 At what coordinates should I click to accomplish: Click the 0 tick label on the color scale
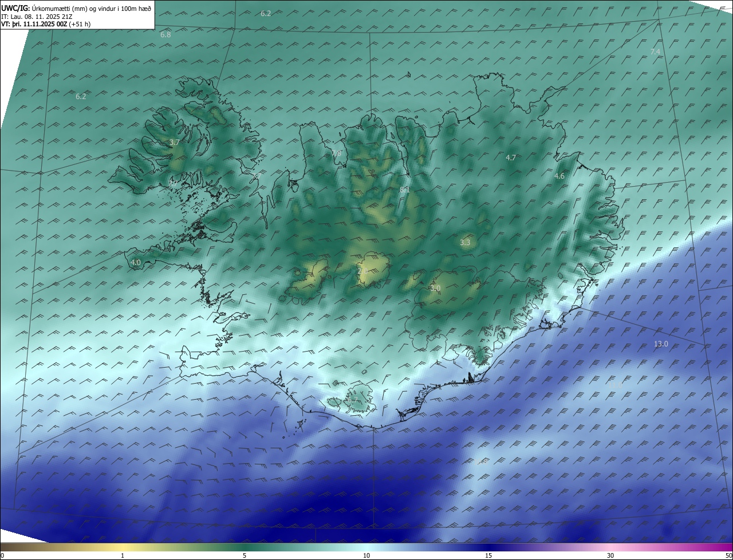[x=2, y=556]
